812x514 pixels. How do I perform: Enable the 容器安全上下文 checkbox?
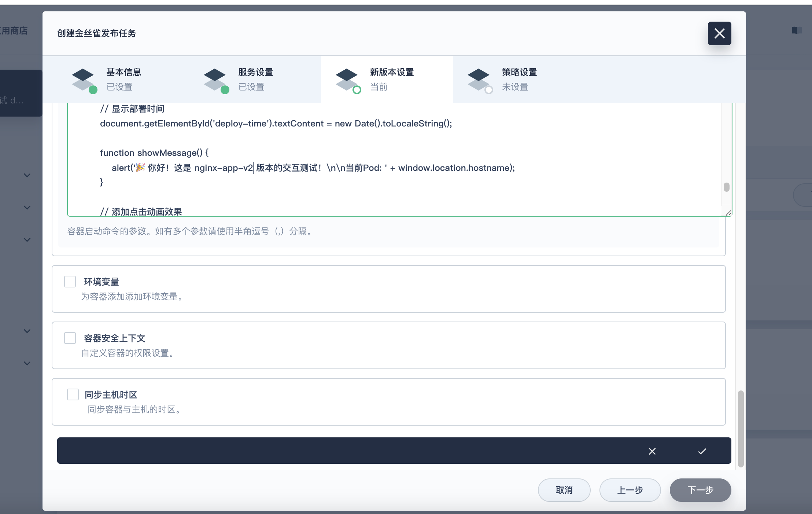click(70, 338)
